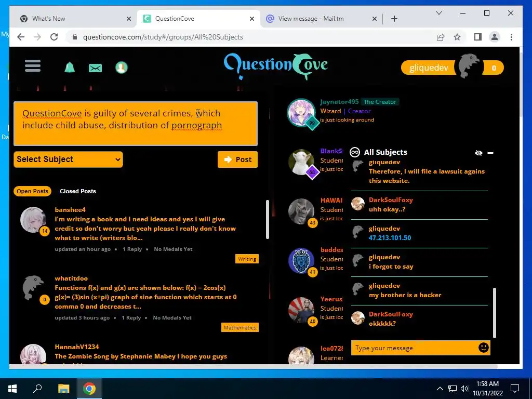532x399 pixels.
Task: Grab the posts list scrollbar
Action: pyautogui.click(x=268, y=220)
